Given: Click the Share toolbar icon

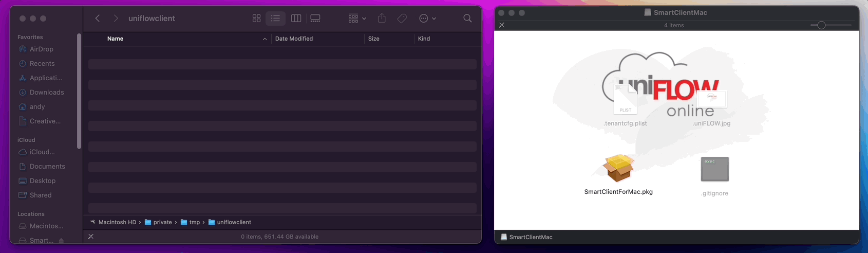Looking at the screenshot, I should (382, 18).
